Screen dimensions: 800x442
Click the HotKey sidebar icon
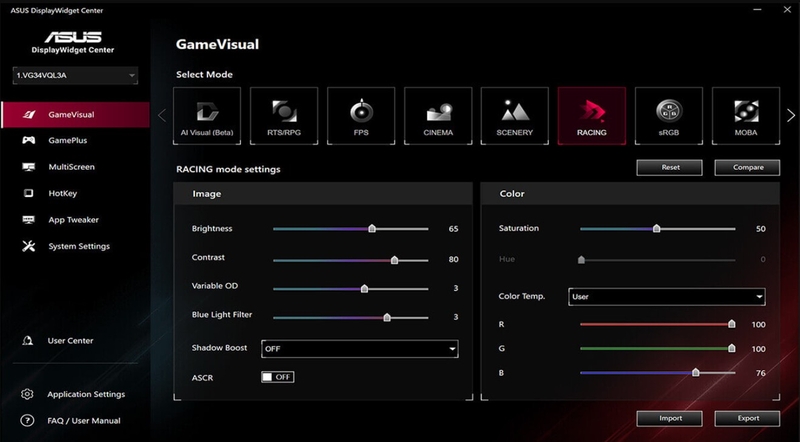(x=29, y=193)
